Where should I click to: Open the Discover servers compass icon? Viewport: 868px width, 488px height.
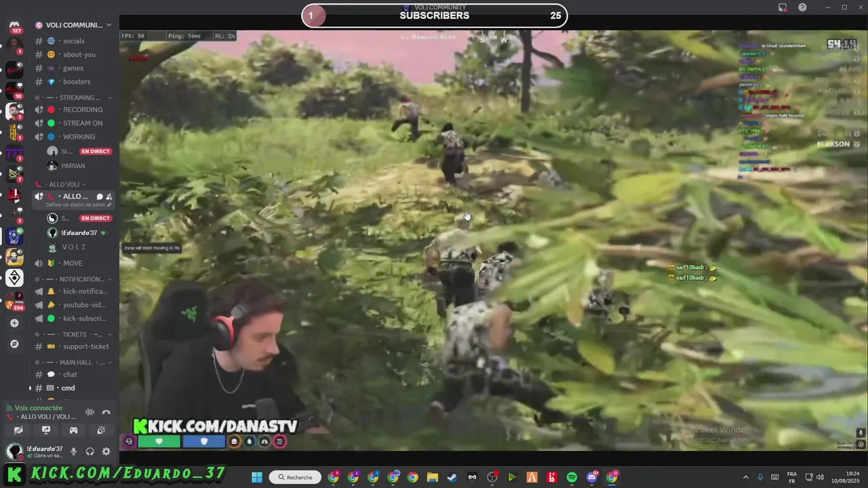[14, 344]
